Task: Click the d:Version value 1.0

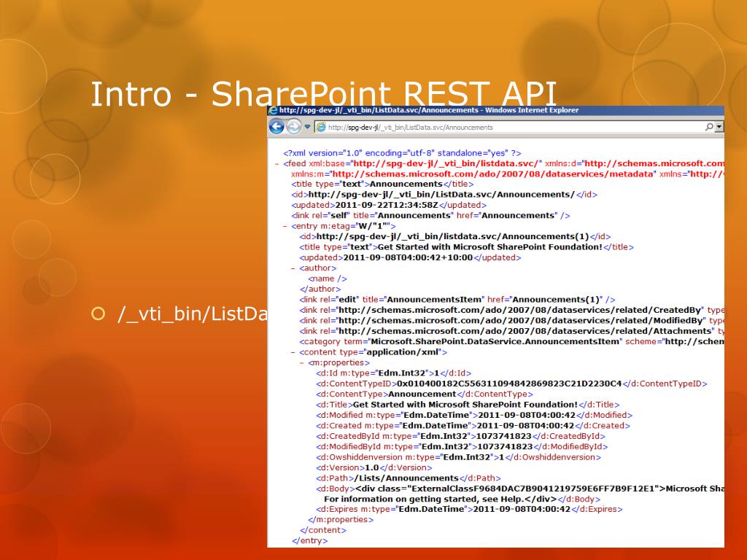Action: pyautogui.click(x=371, y=467)
